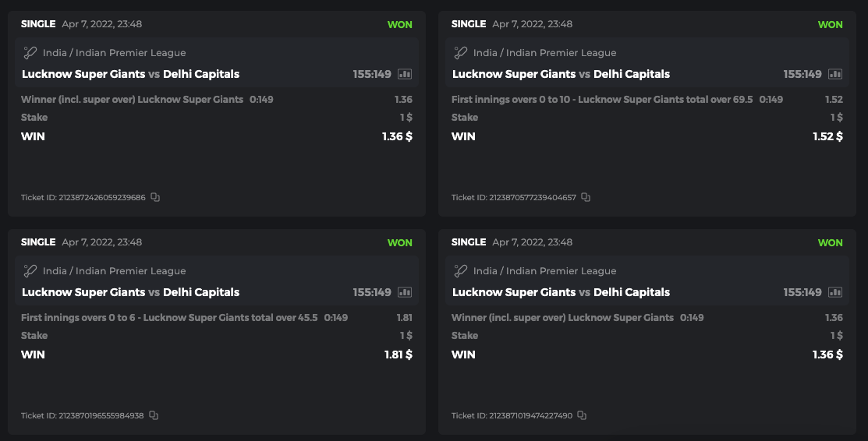868x441 pixels.
Task: Click the 155:149 score on the 1.81 odds ticket
Action: 372,292
